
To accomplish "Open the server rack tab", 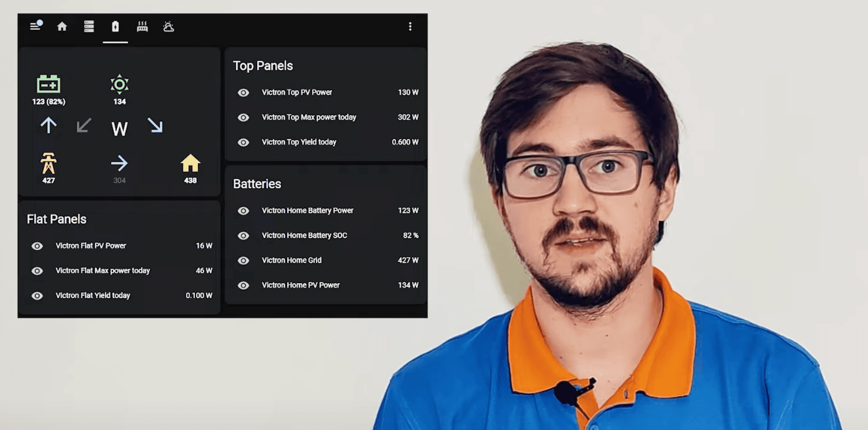I will (89, 26).
